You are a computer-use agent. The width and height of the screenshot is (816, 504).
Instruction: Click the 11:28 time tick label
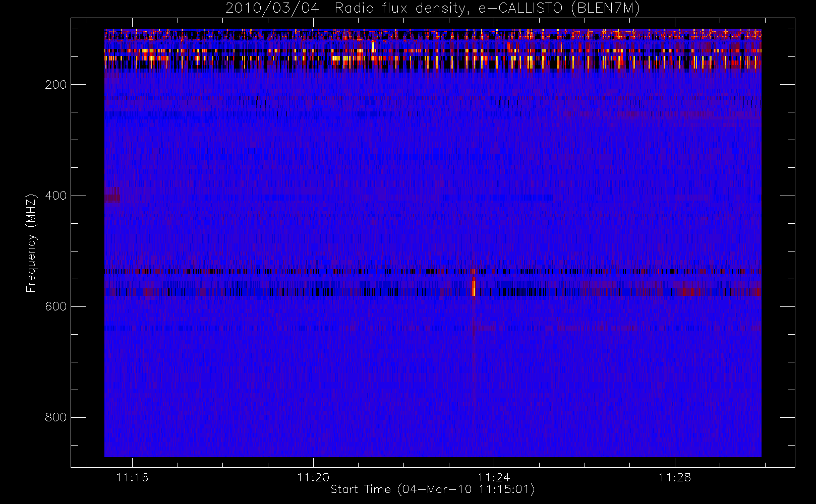click(675, 477)
